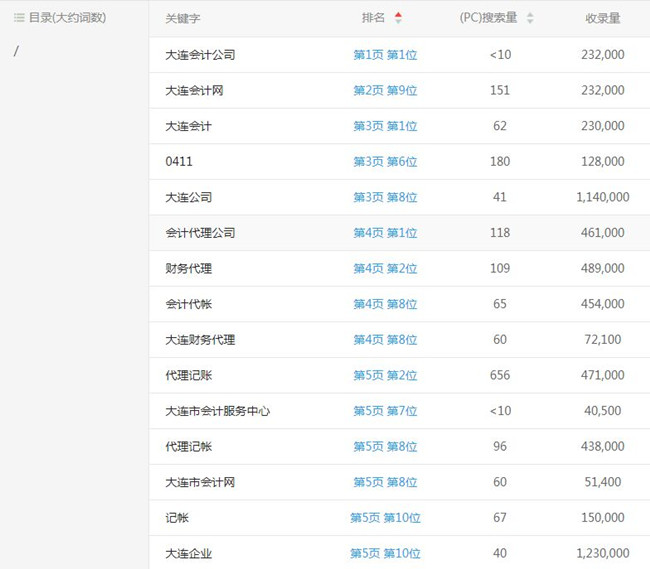Open 第4页 第1位 link for 会计代理公司

(385, 233)
